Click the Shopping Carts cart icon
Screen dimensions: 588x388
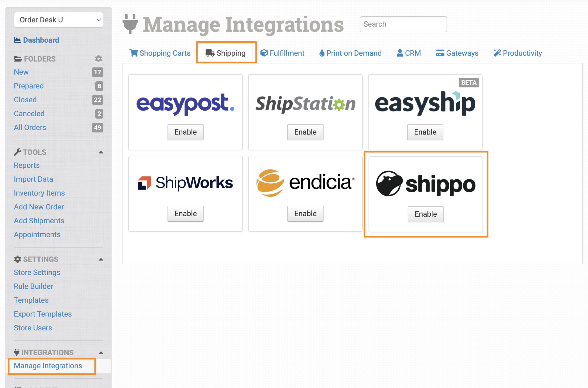pyautogui.click(x=133, y=53)
